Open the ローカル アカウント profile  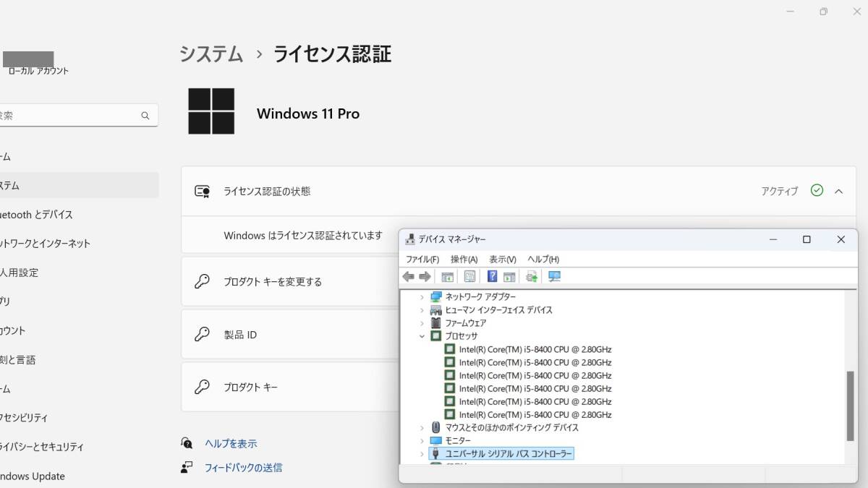pyautogui.click(x=38, y=71)
